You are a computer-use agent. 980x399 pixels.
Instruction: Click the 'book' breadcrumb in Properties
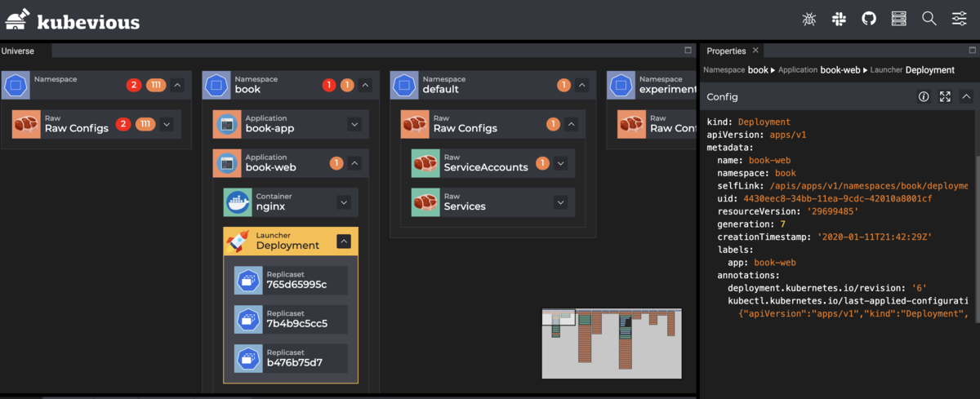tap(758, 70)
